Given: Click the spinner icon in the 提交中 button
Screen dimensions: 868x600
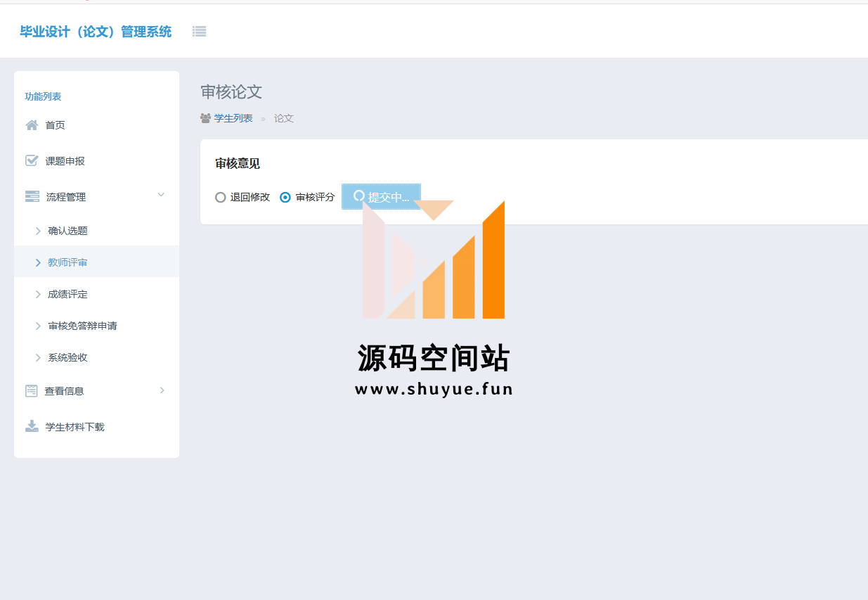Looking at the screenshot, I should 359,196.
